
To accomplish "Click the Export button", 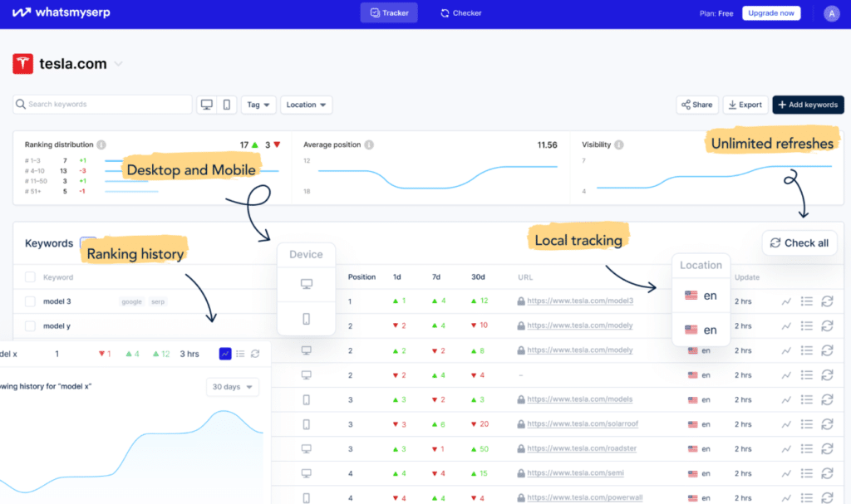I will (x=745, y=105).
